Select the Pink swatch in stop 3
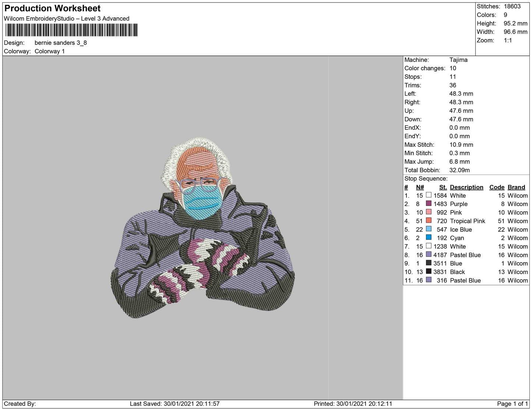532x409 pixels. pyautogui.click(x=429, y=212)
